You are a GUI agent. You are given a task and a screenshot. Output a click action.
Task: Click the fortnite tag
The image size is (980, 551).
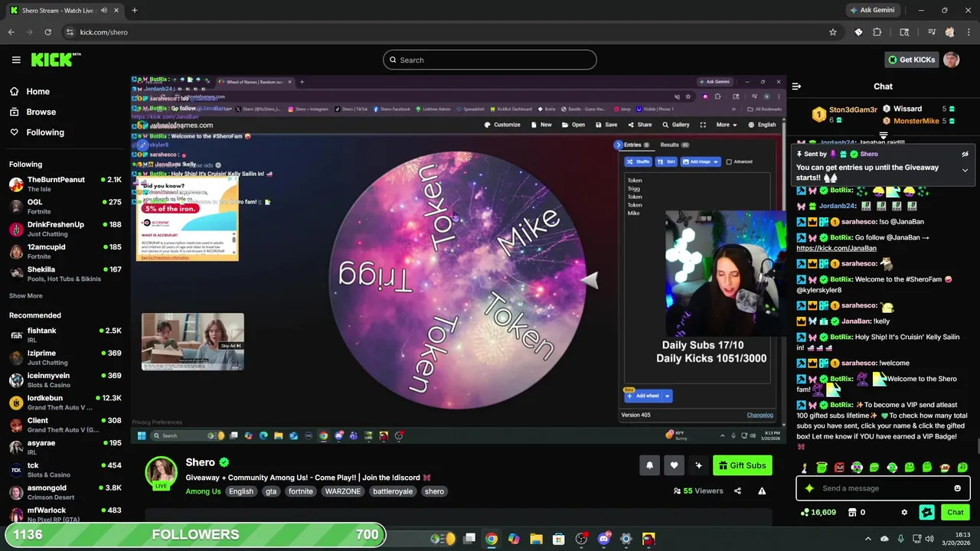[300, 491]
